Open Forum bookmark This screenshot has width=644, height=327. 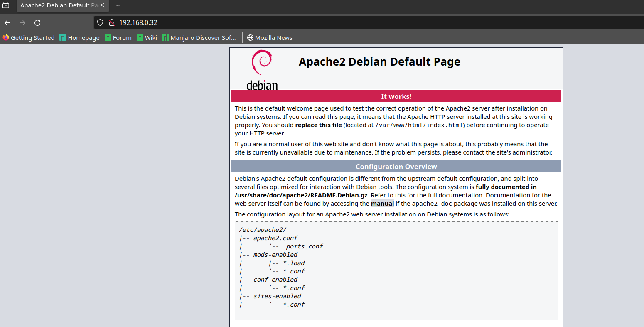coord(118,37)
